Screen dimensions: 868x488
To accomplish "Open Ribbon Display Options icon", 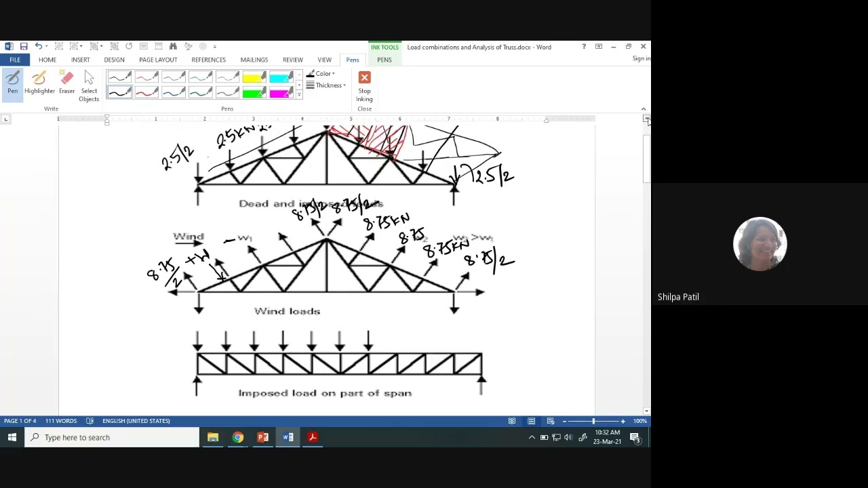I will point(599,47).
